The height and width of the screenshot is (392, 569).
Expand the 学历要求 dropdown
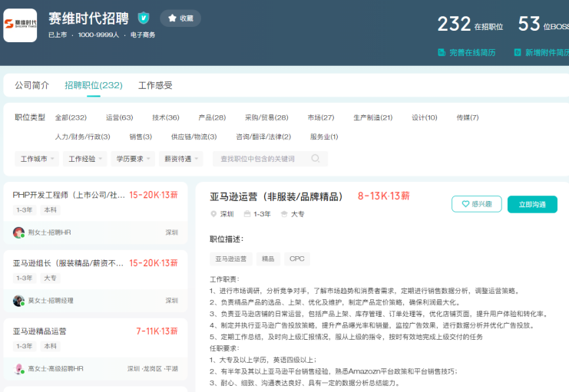[133, 159]
